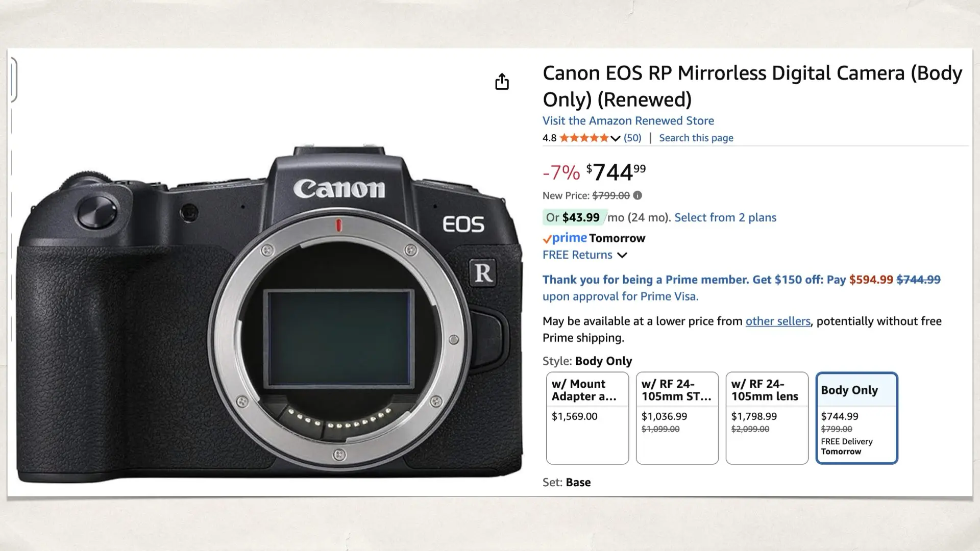This screenshot has height=551, width=980.
Task: Select the 'w/ RF 24-105mm lens' style option
Action: click(767, 418)
